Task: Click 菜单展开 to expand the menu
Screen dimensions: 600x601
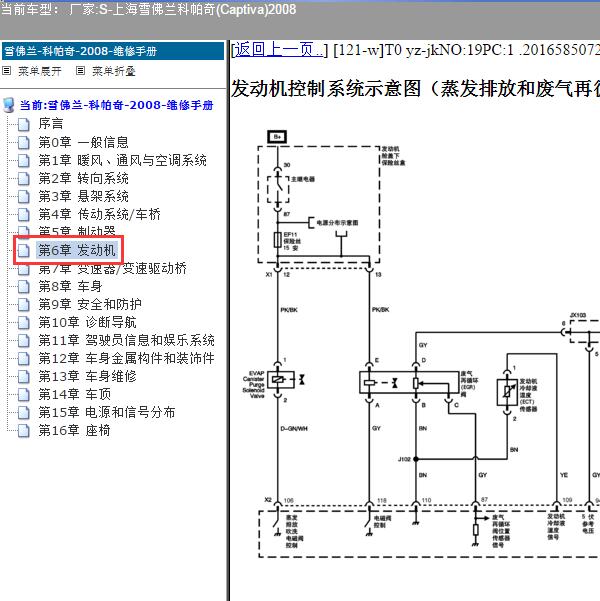Action: point(39,71)
